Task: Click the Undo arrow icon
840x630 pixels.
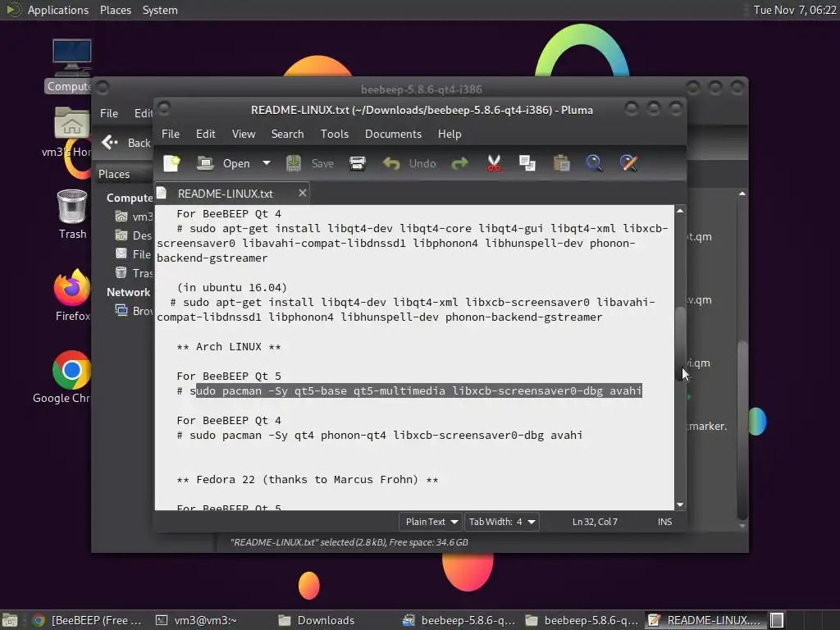Action: click(x=391, y=163)
